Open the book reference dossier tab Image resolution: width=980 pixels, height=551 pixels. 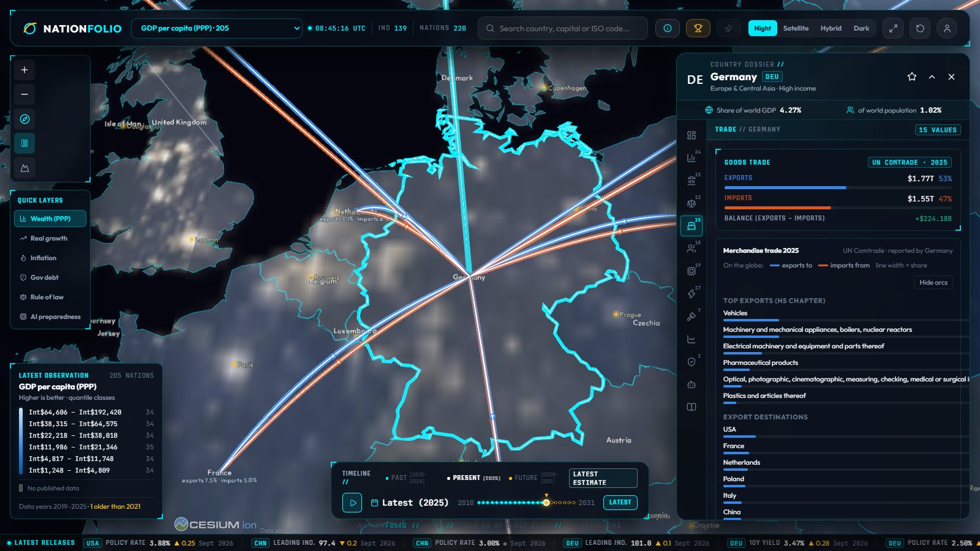[x=692, y=407]
